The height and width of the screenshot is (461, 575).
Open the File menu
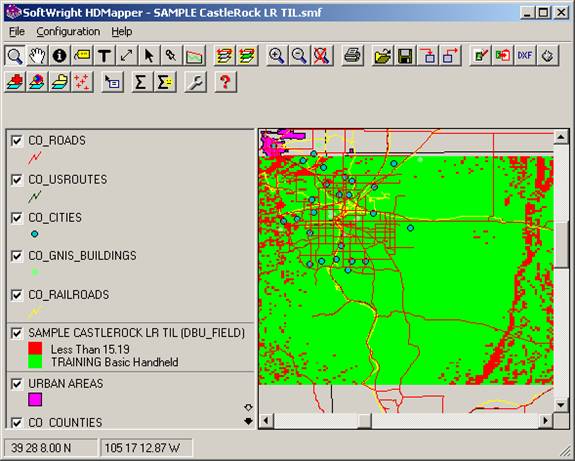17,32
